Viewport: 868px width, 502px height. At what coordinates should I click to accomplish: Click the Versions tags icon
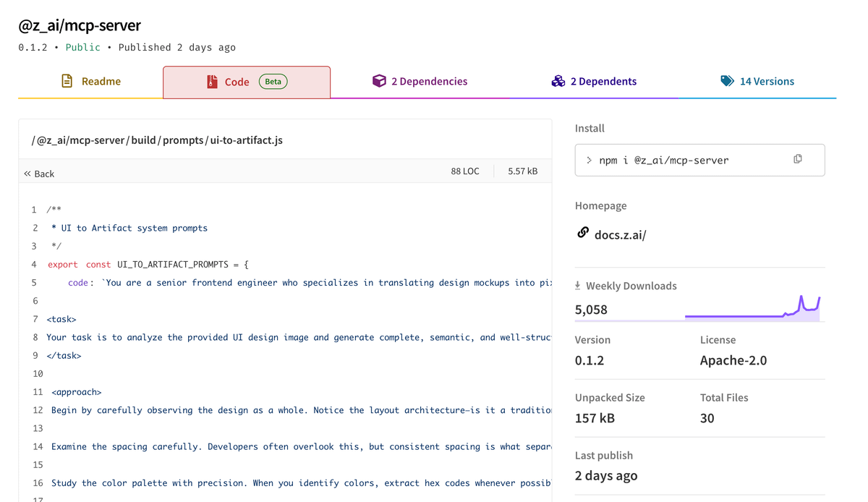tap(727, 81)
